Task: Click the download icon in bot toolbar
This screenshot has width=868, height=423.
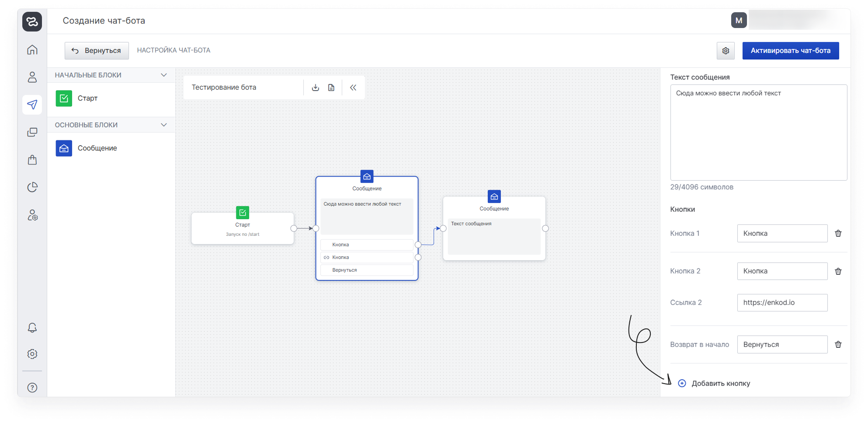Action: [x=315, y=87]
